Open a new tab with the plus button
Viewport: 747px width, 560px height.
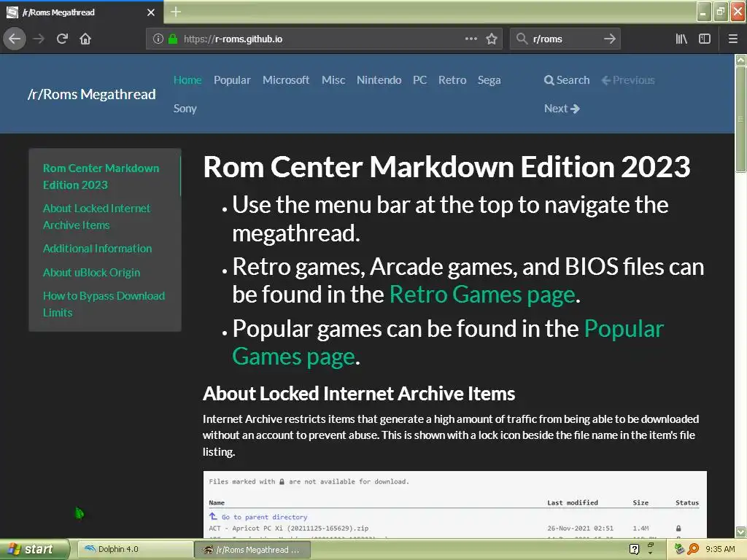pyautogui.click(x=176, y=12)
